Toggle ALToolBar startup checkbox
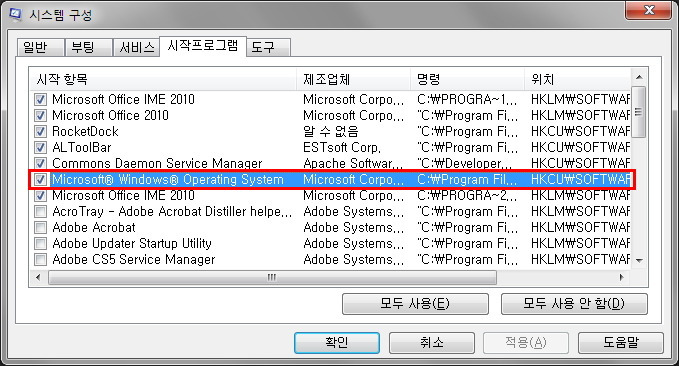This screenshot has height=366, width=679. click(40, 148)
